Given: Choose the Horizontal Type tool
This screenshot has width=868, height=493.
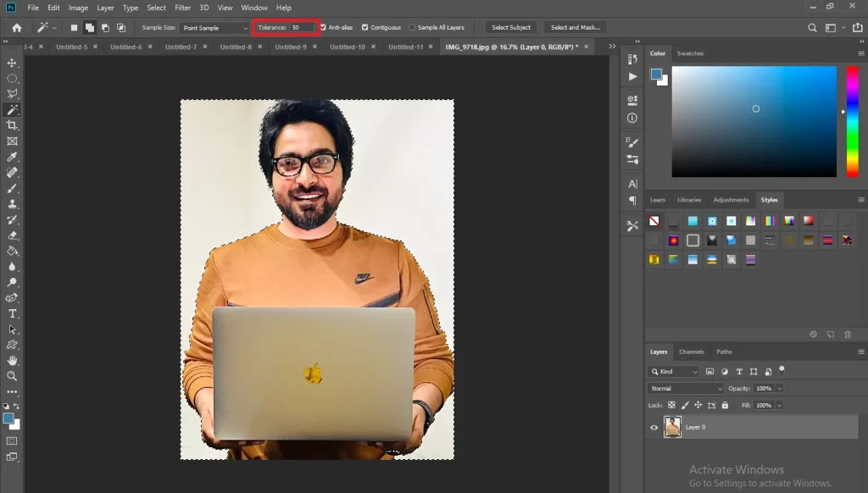Looking at the screenshot, I should pos(13,313).
